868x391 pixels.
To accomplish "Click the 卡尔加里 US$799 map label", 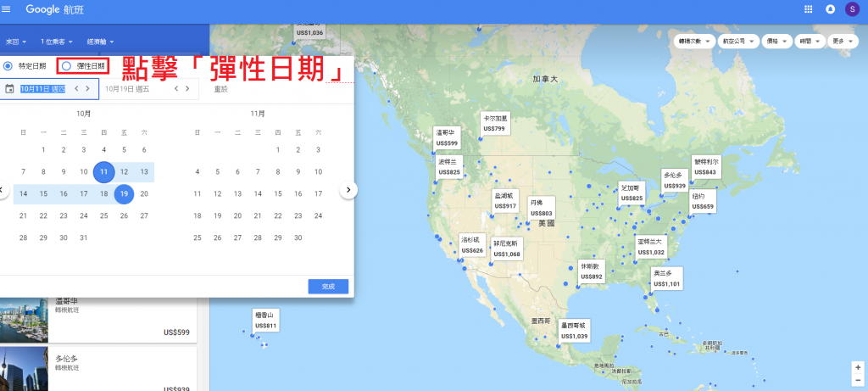I will (x=494, y=124).
